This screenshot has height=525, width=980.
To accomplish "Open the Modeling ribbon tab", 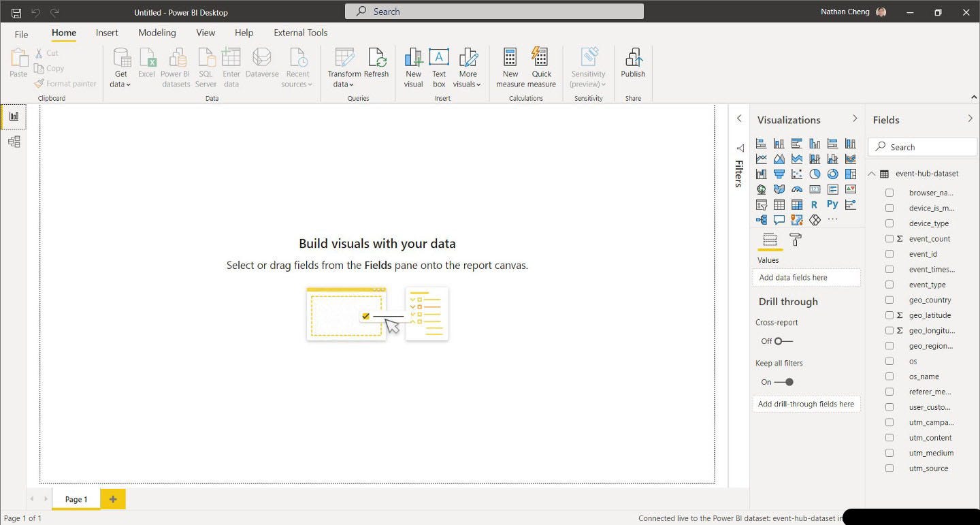I will pyautogui.click(x=157, y=33).
